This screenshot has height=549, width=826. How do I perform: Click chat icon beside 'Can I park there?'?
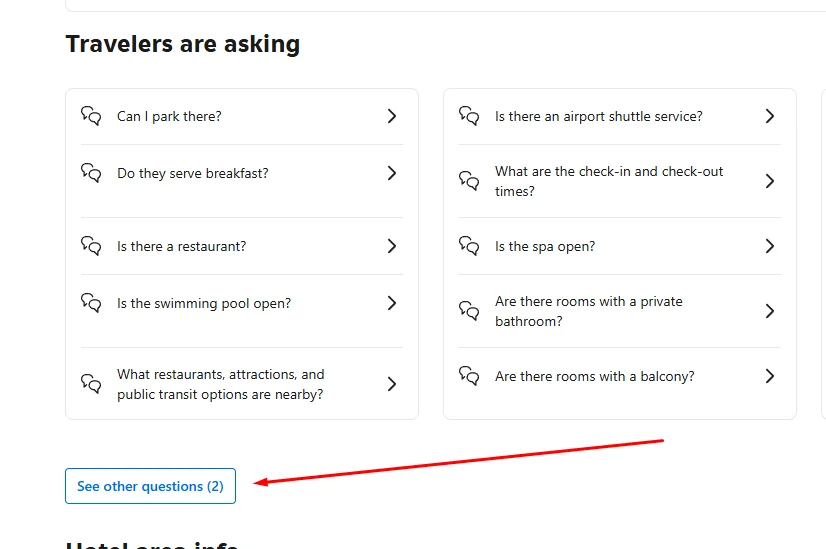point(91,115)
